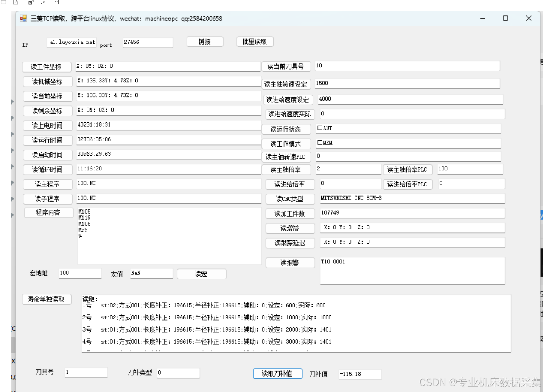
Task: Click the main program field 100.NC
Action: pyautogui.click(x=169, y=184)
